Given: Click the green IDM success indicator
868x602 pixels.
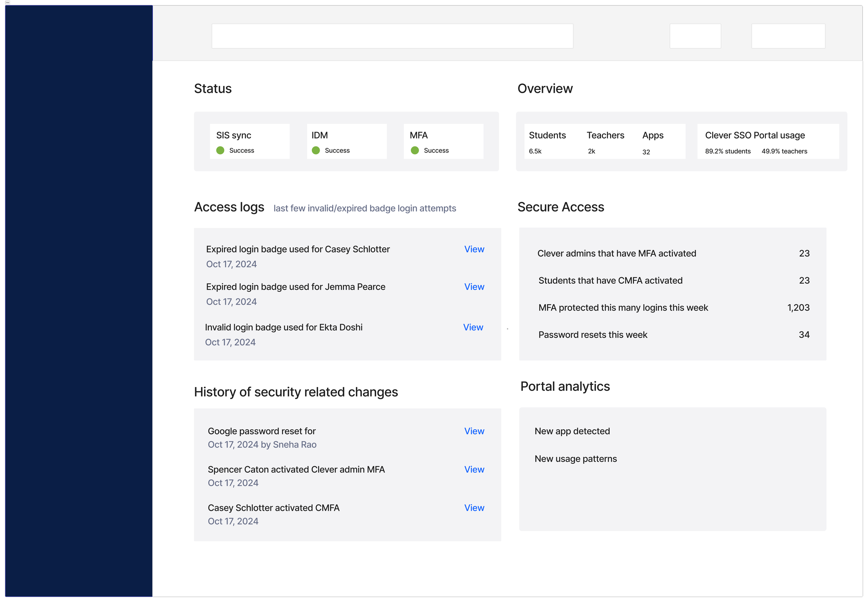Looking at the screenshot, I should coord(316,150).
